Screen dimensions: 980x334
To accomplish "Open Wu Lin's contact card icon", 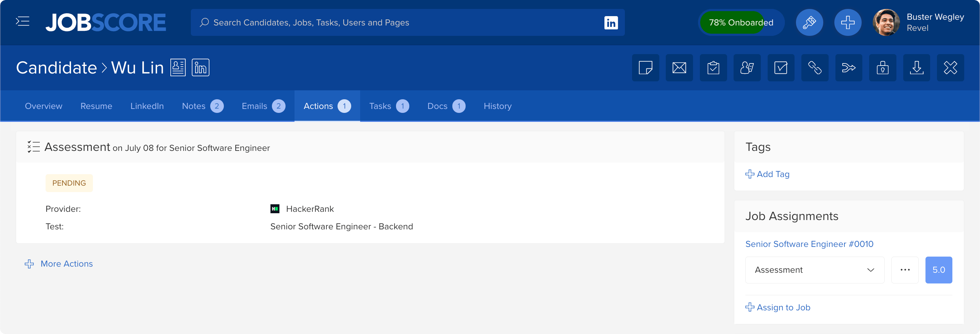I will [x=178, y=68].
